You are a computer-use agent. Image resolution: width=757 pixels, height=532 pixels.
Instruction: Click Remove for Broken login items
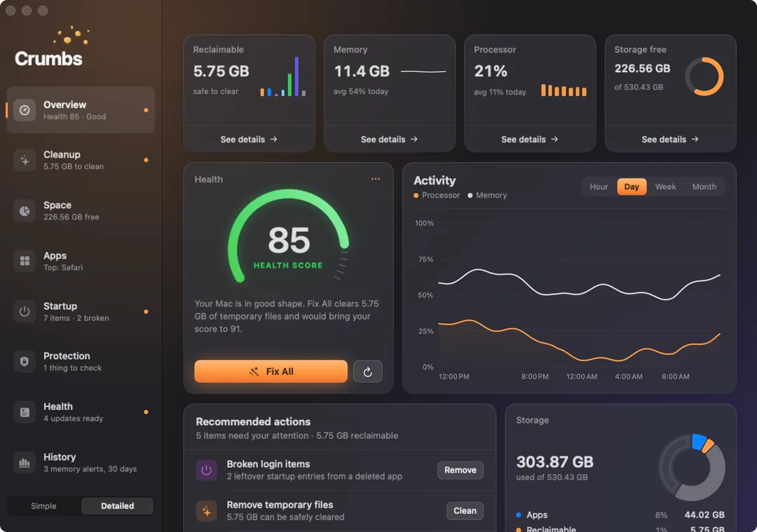pyautogui.click(x=461, y=470)
